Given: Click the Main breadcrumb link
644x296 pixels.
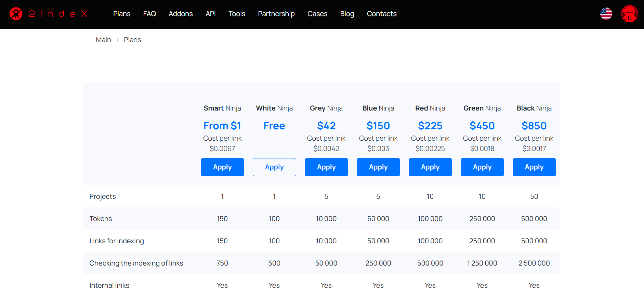Looking at the screenshot, I should [x=103, y=40].
